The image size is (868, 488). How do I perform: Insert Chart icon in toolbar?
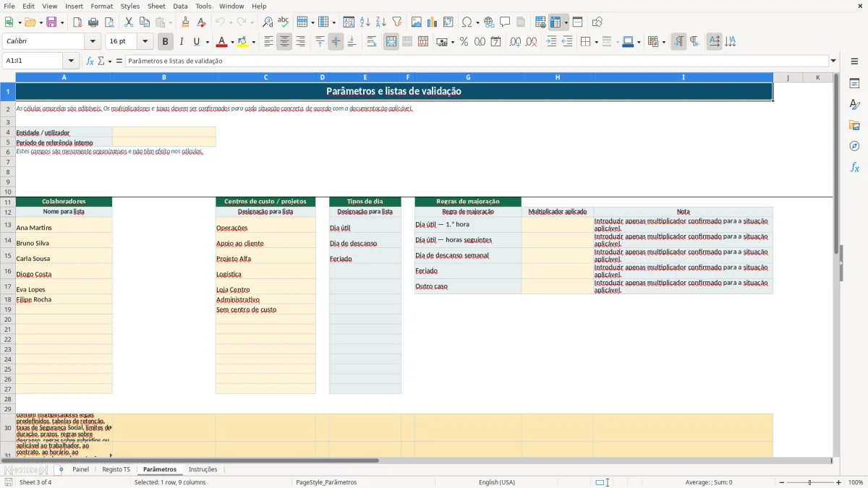pos(433,22)
